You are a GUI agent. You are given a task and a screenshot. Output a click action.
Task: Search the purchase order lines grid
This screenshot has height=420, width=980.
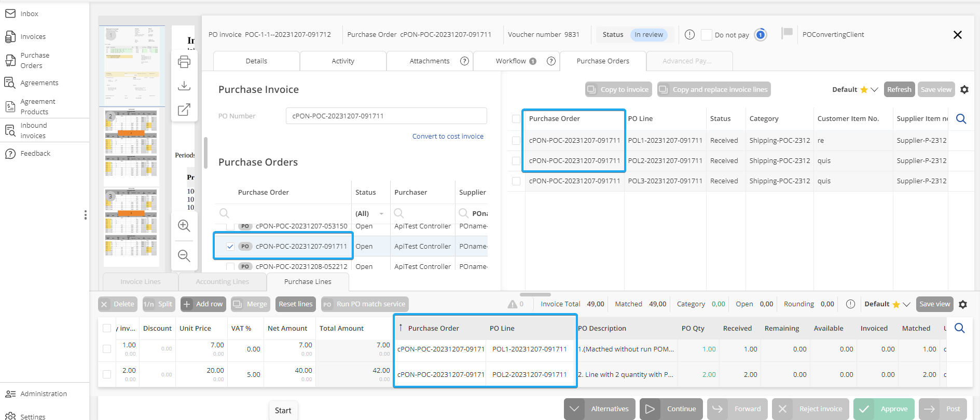point(961,119)
